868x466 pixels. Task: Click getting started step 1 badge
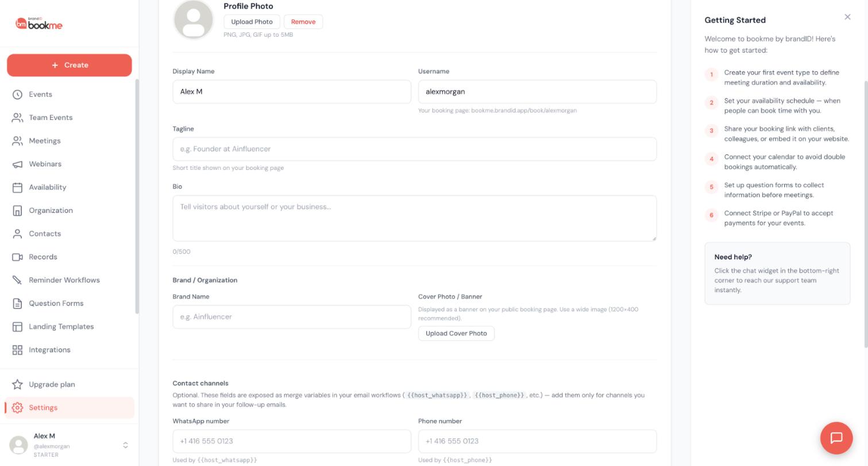click(x=711, y=75)
